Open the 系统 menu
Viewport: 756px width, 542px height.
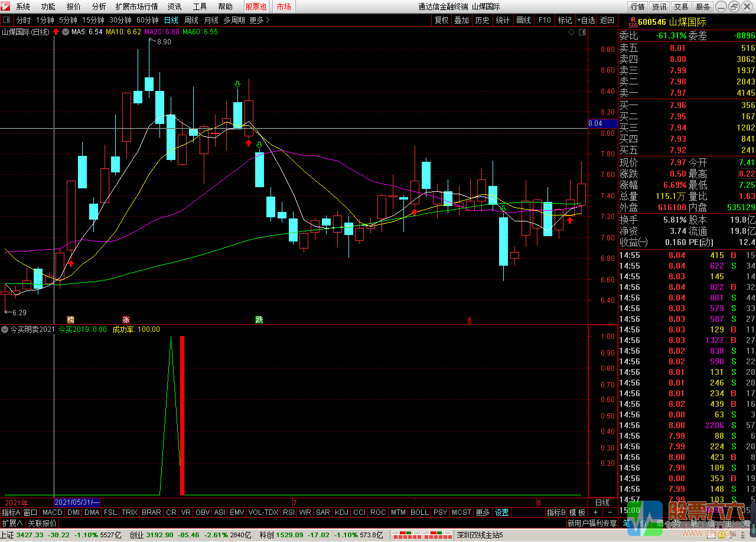pos(23,6)
